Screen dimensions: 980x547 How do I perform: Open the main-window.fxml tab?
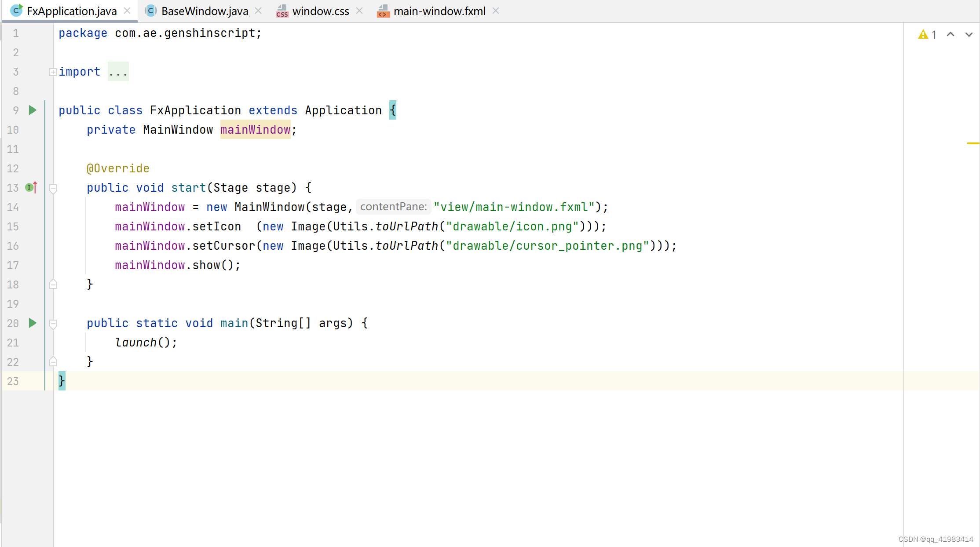[439, 11]
